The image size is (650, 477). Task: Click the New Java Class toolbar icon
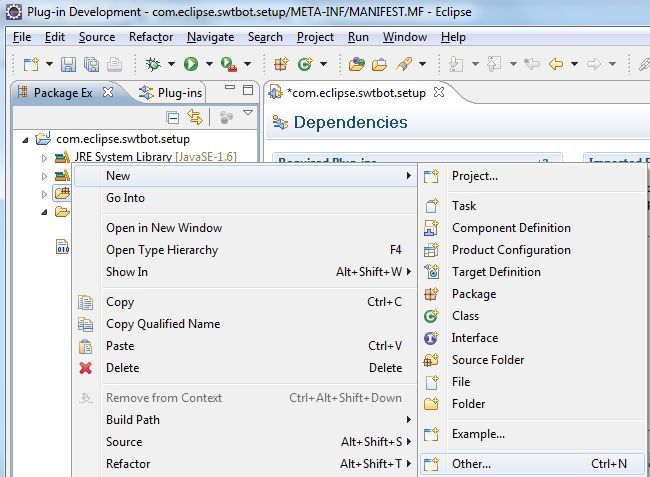pyautogui.click(x=305, y=64)
